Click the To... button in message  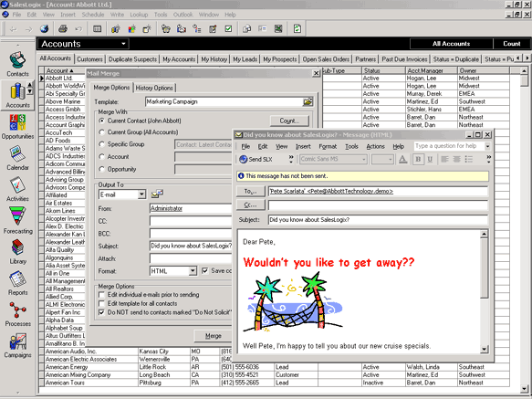(251, 192)
